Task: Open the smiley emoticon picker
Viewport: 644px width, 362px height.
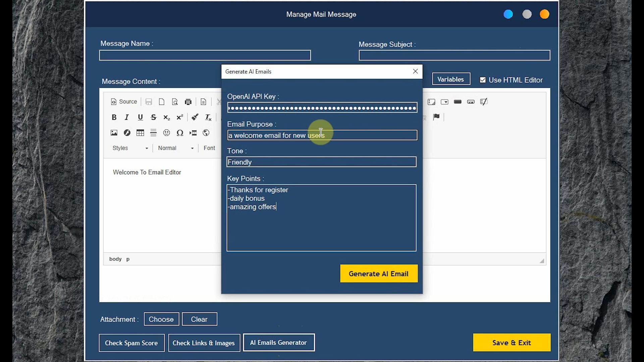Action: [x=166, y=133]
